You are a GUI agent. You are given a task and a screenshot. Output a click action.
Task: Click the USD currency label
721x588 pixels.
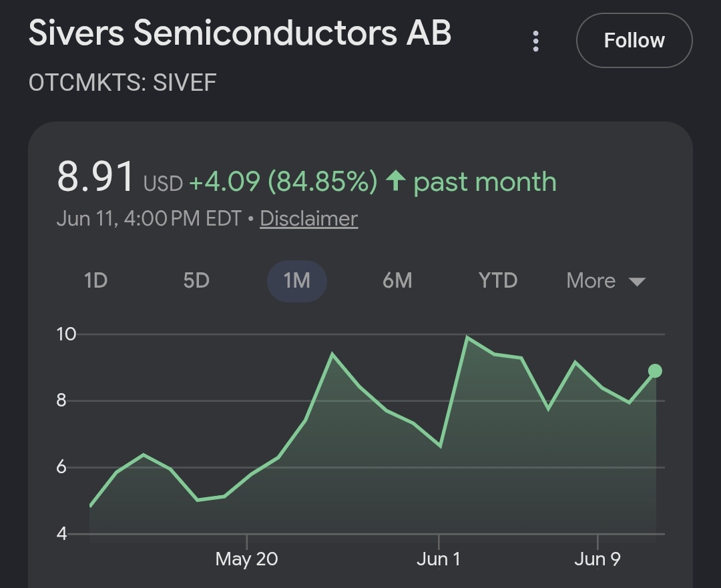coord(164,184)
